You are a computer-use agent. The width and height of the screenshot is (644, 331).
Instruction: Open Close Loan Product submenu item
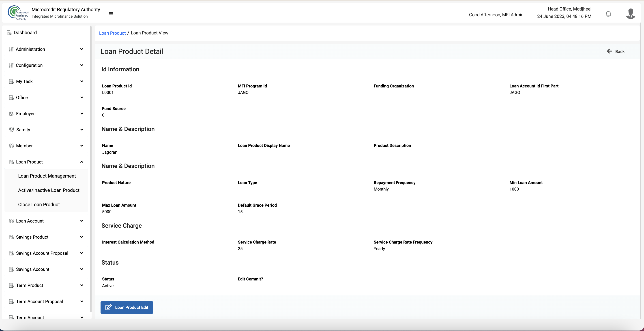[39, 204]
